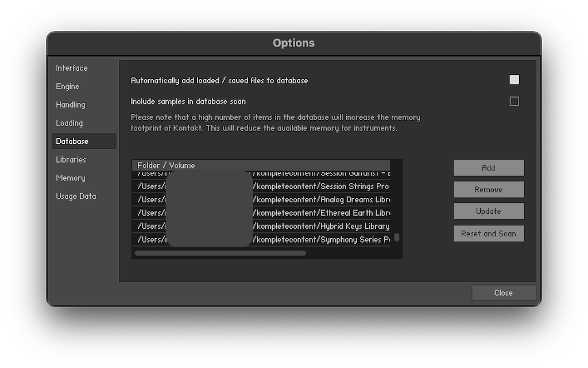Show the Memory settings tab

coord(71,178)
